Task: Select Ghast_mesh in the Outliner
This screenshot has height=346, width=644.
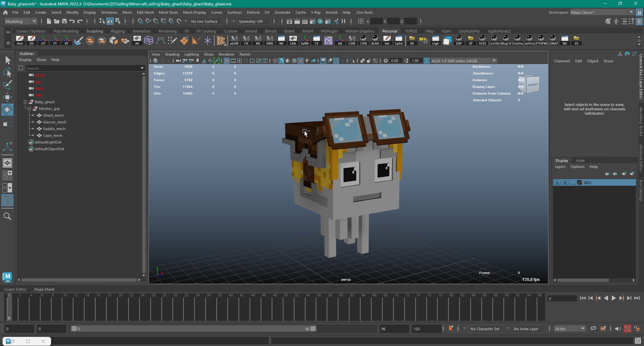Action: point(53,115)
